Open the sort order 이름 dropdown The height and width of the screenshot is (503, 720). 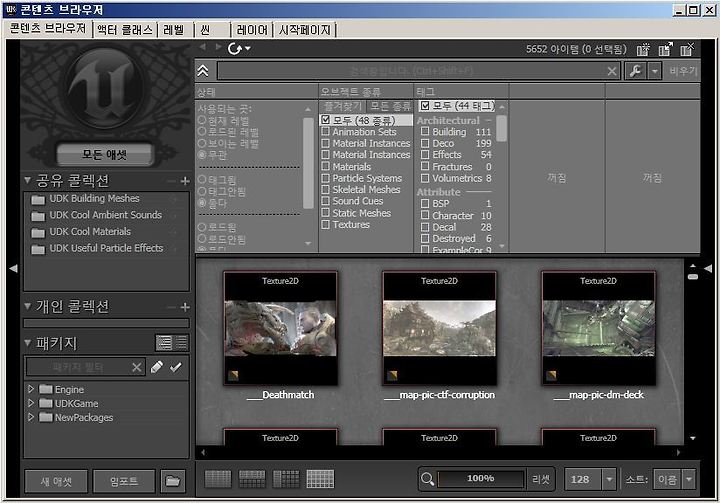click(689, 480)
